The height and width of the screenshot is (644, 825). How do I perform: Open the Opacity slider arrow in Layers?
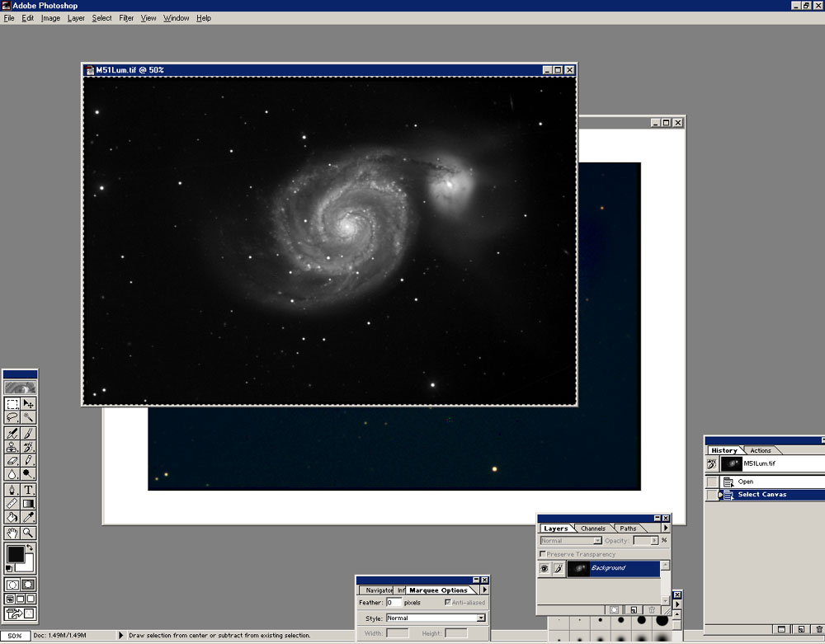pyautogui.click(x=654, y=540)
